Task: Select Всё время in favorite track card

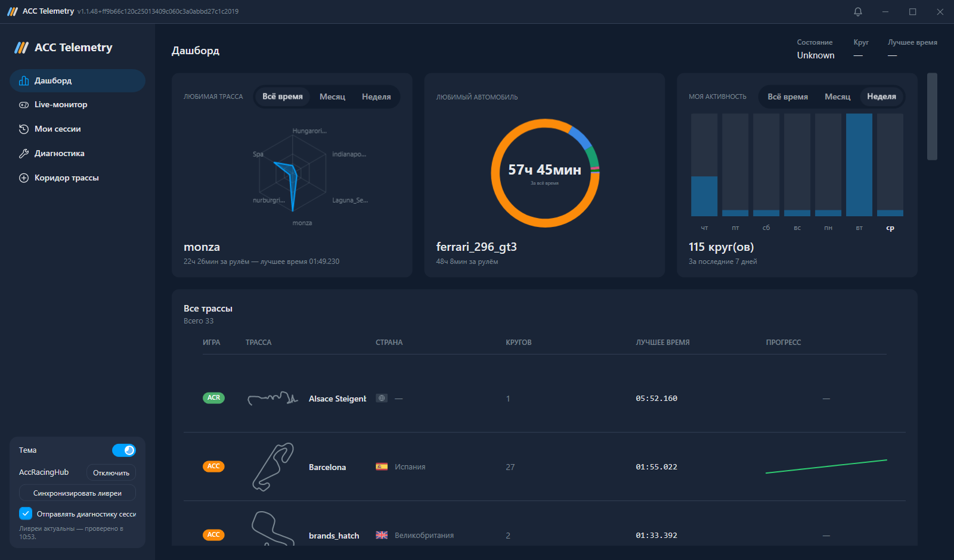Action: tap(283, 97)
